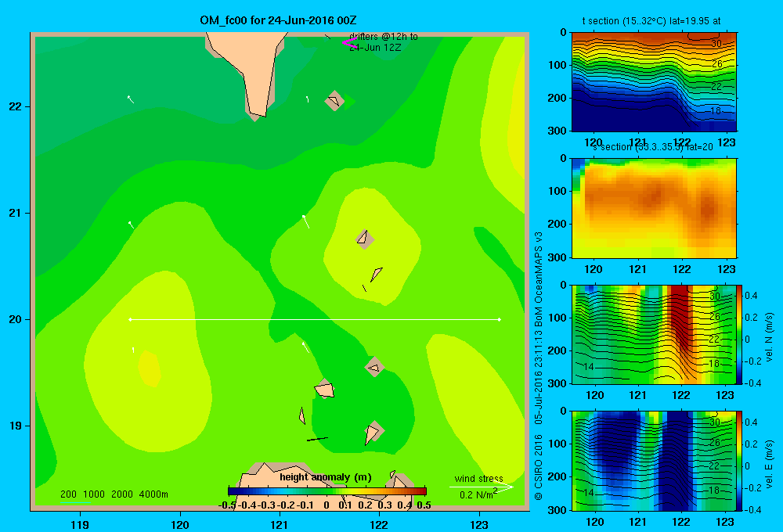783x532 pixels.
Task: Click the '4000m' depth contour legend entry
Action: [153, 494]
